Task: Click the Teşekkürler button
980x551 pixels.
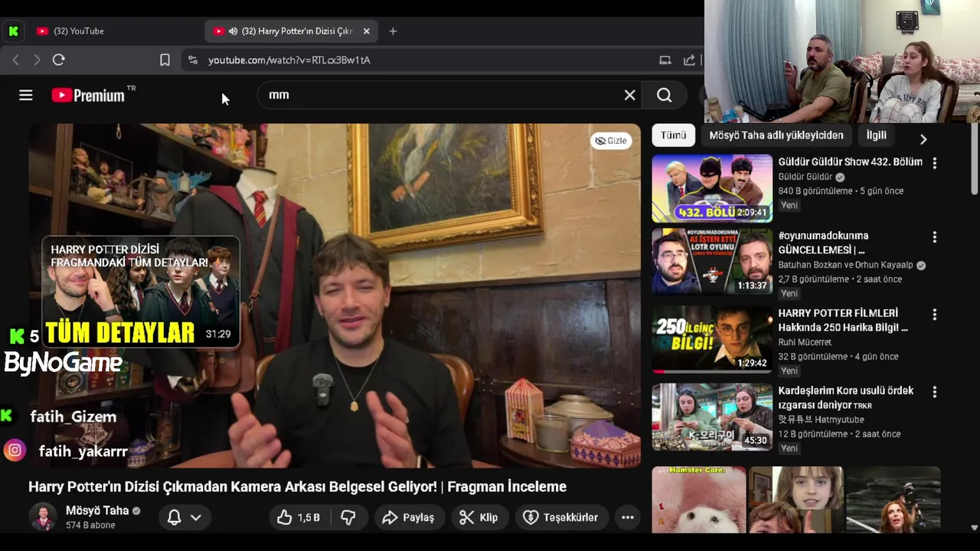Action: [561, 517]
